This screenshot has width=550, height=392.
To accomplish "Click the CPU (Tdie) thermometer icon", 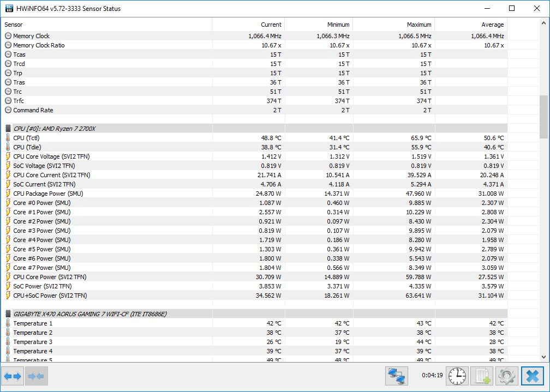I will (8, 147).
